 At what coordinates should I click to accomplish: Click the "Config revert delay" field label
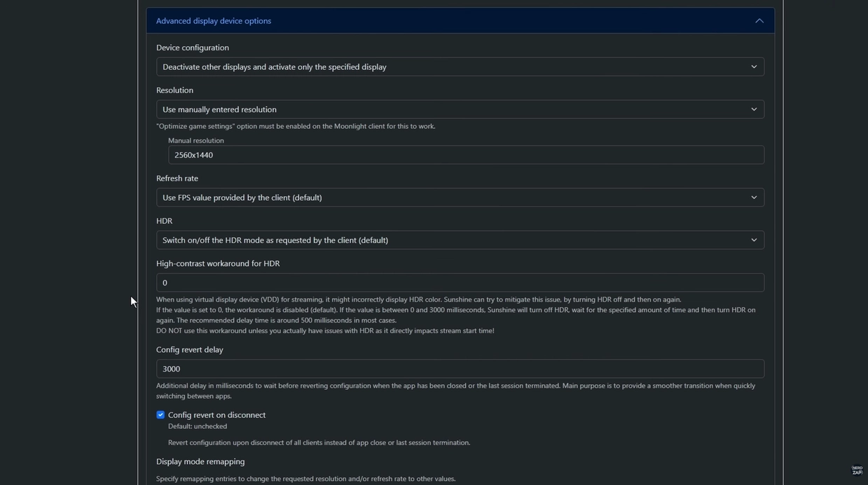coord(190,350)
